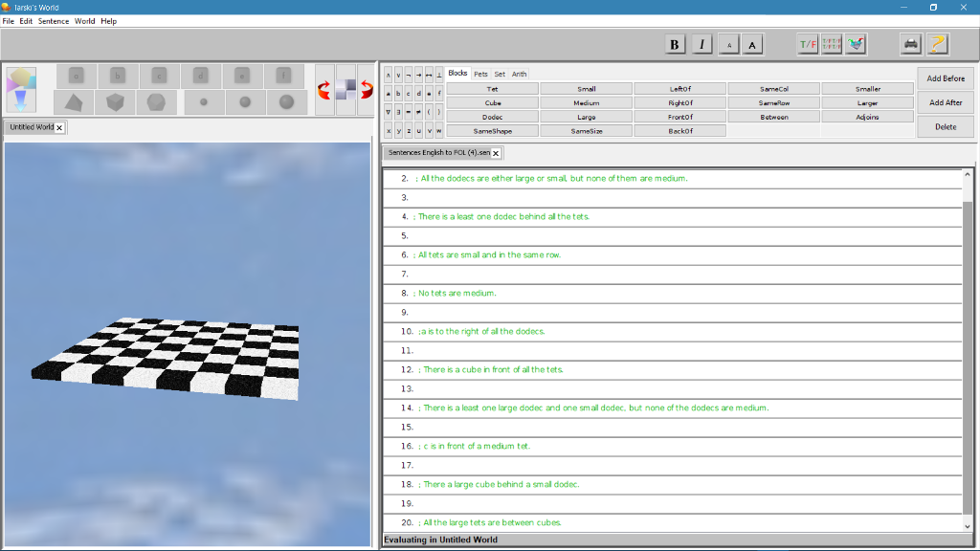980x551 pixels.
Task: Click the Add After button
Action: (945, 102)
